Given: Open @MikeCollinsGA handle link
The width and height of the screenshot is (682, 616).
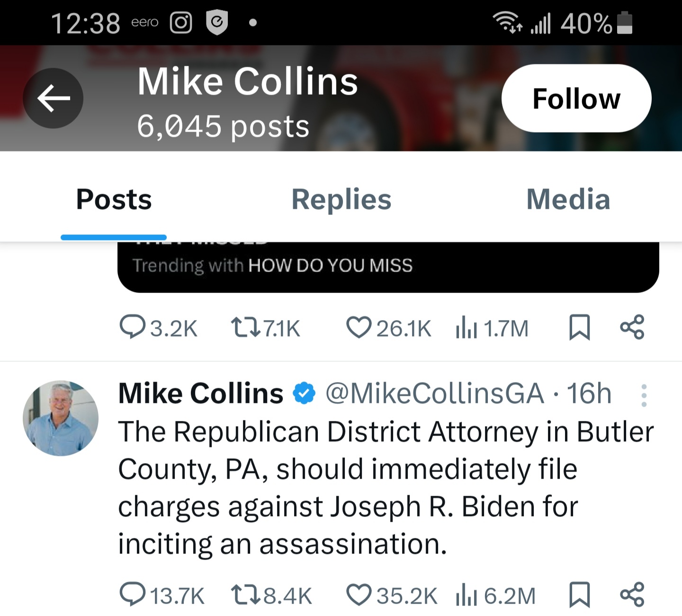Looking at the screenshot, I should [x=434, y=393].
